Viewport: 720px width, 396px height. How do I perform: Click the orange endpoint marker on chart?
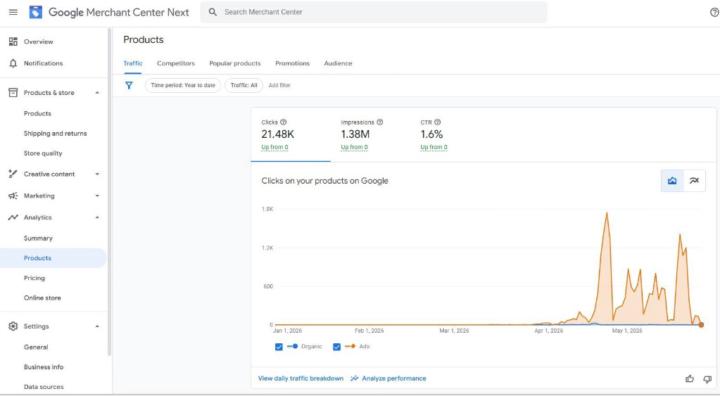pos(701,325)
